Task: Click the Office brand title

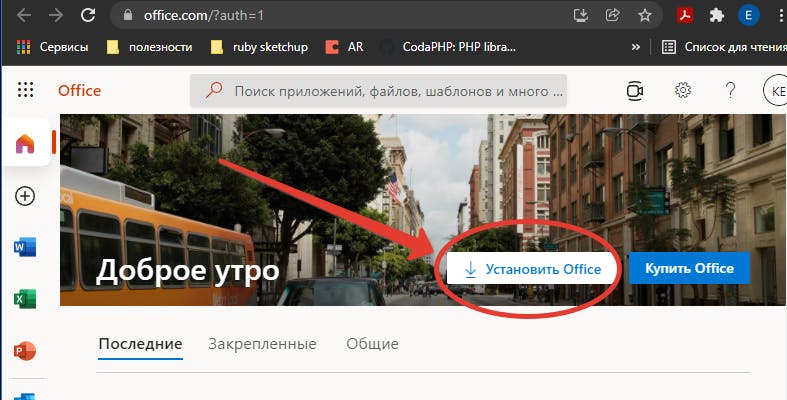Action: (x=79, y=91)
